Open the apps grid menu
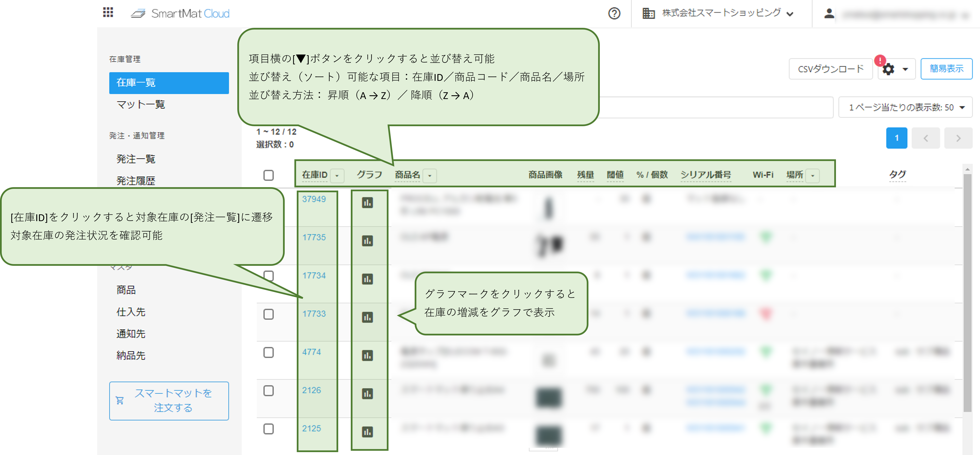This screenshot has width=980, height=455. click(x=108, y=13)
